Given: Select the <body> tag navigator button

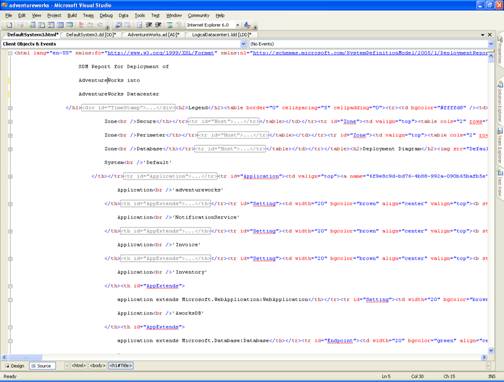Looking at the screenshot, I should coord(97,366).
